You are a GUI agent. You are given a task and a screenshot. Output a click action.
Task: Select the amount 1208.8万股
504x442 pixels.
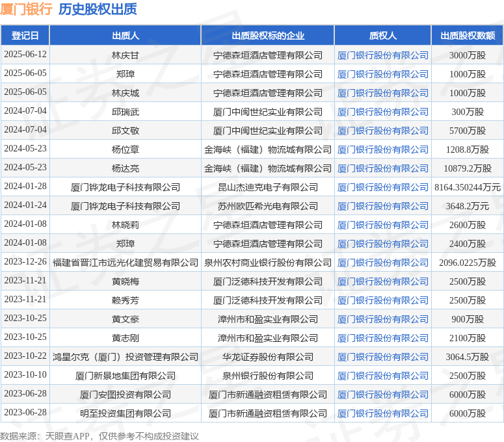click(468, 149)
